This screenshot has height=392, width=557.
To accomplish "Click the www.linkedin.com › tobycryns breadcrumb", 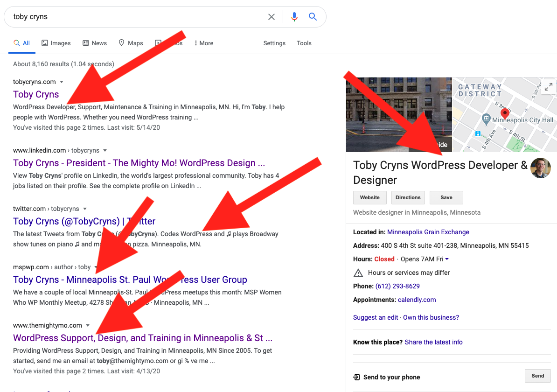I will (56, 150).
